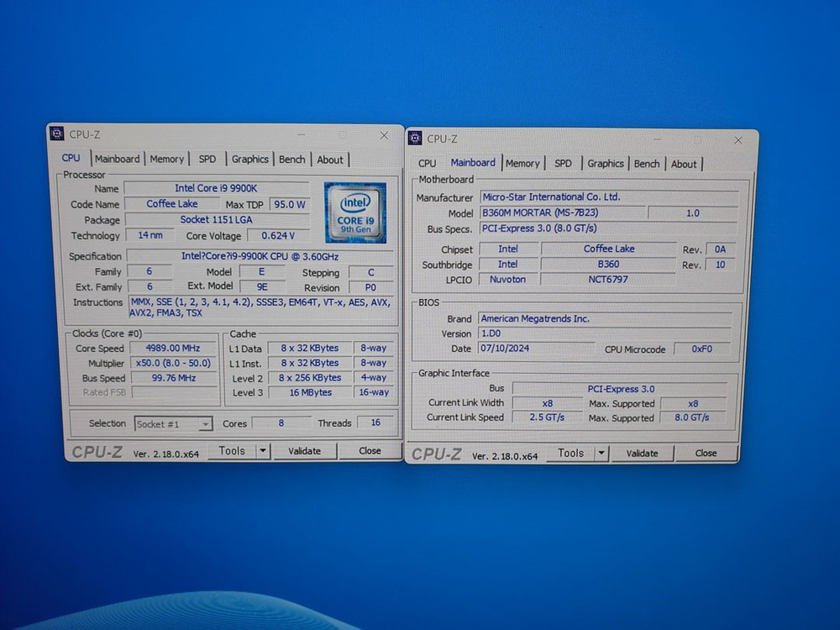Viewport: 840px width, 630px height.
Task: Open the Bench tab in the right window
Action: point(647,163)
